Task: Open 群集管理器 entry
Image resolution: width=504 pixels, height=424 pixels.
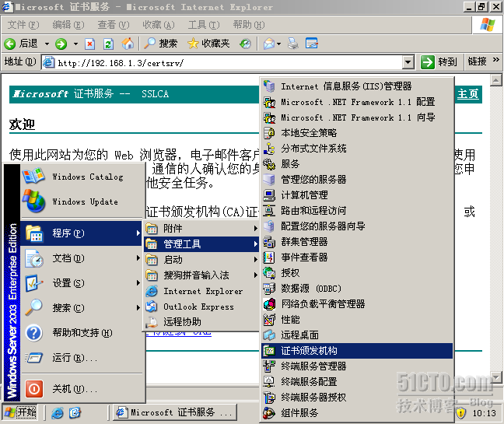Action: click(357, 241)
